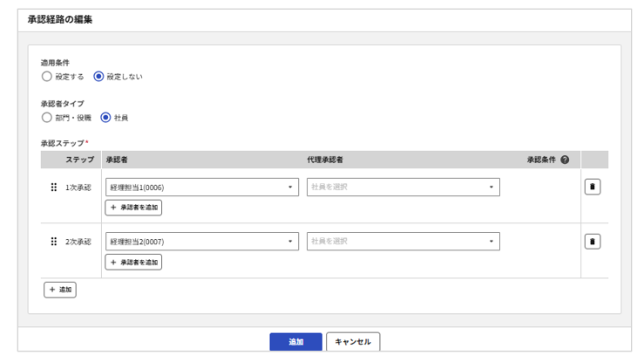The image size is (644, 362).
Task: Delete the 2次承認 step with trash icon
Action: click(593, 242)
